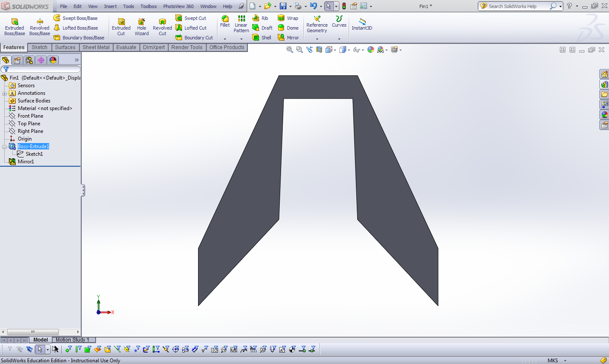The image size is (609, 364).
Task: Select the Linear Pattern tool
Action: tap(241, 24)
